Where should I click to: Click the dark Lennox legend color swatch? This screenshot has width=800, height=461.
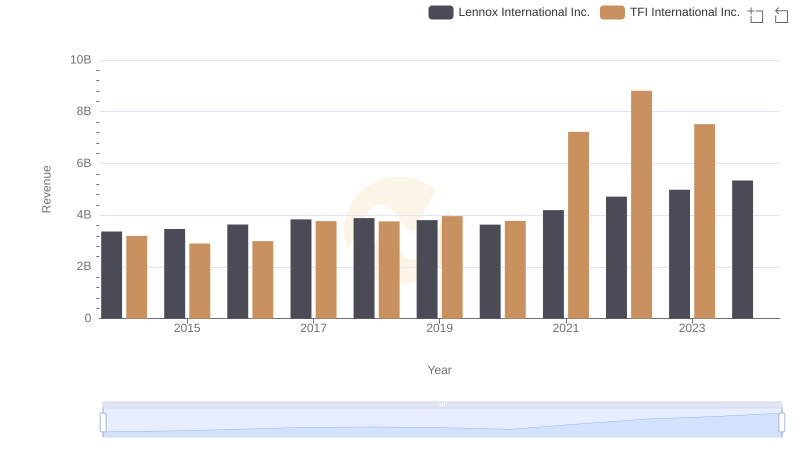(441, 12)
